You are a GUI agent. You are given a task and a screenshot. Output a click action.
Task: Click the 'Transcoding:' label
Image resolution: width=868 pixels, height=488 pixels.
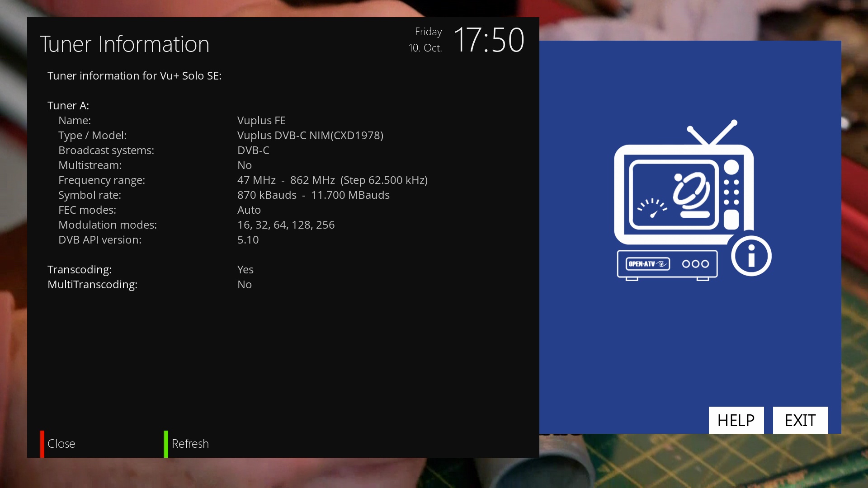(x=80, y=270)
